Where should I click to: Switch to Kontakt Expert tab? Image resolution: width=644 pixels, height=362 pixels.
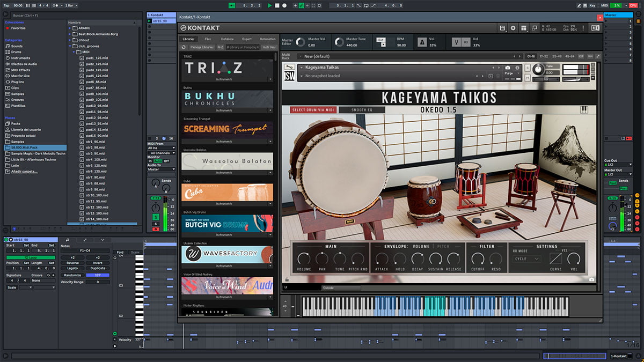click(x=247, y=39)
